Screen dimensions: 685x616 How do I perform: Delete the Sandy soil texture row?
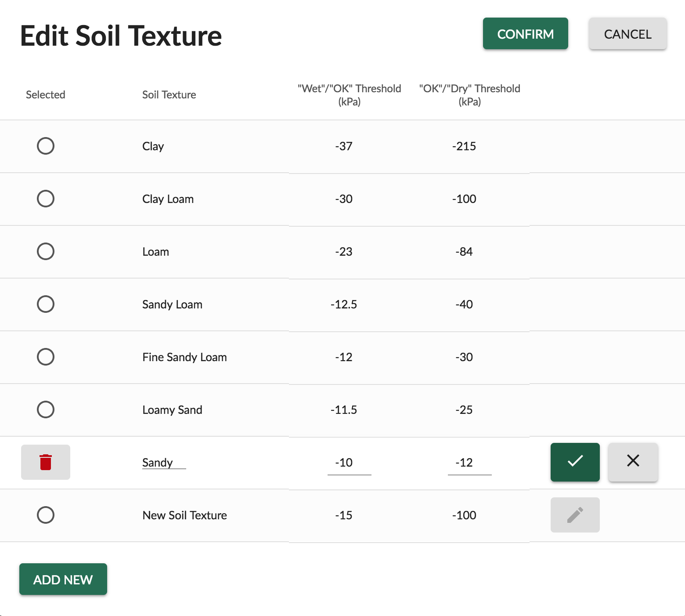pos(46,462)
